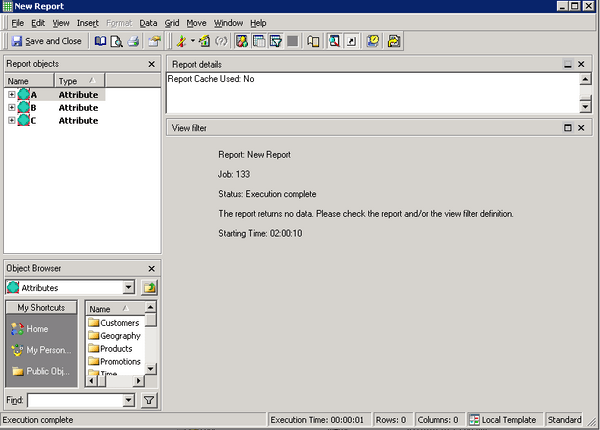
Task: Expand attribute A in Report objects
Action: [11, 95]
